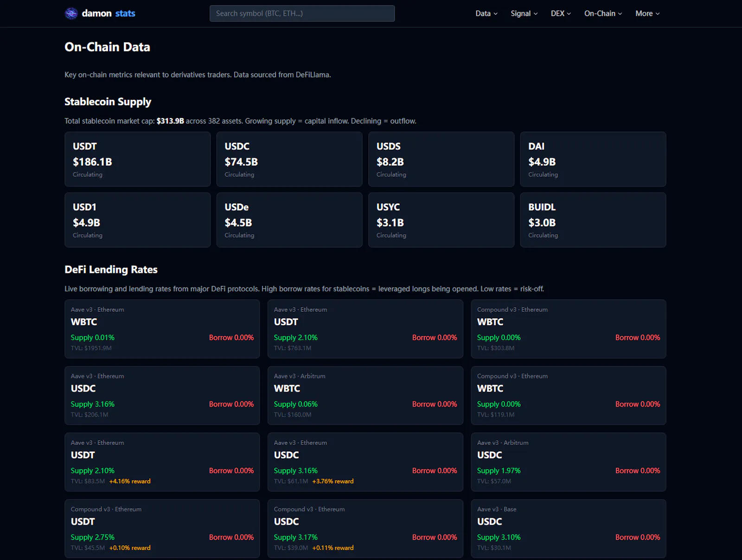Screen dimensions: 742x560
Task: Click WBTC in the TVL $1951.9M card
Action: point(84,322)
